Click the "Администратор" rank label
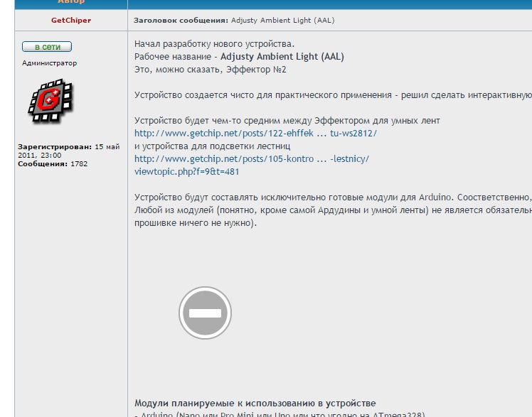Viewport: 532px width, 417px height. (x=50, y=63)
